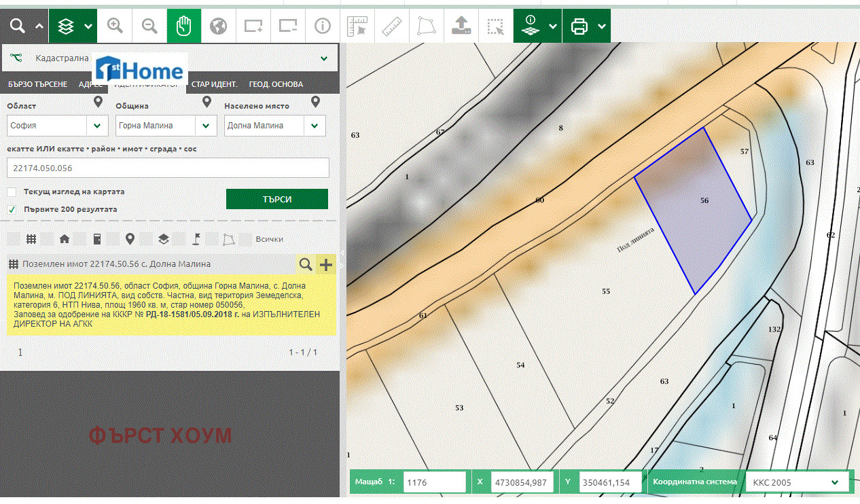
Task: Switch to the БЪРЗО ТЪРСЕНЕ tab
Action: [37, 84]
